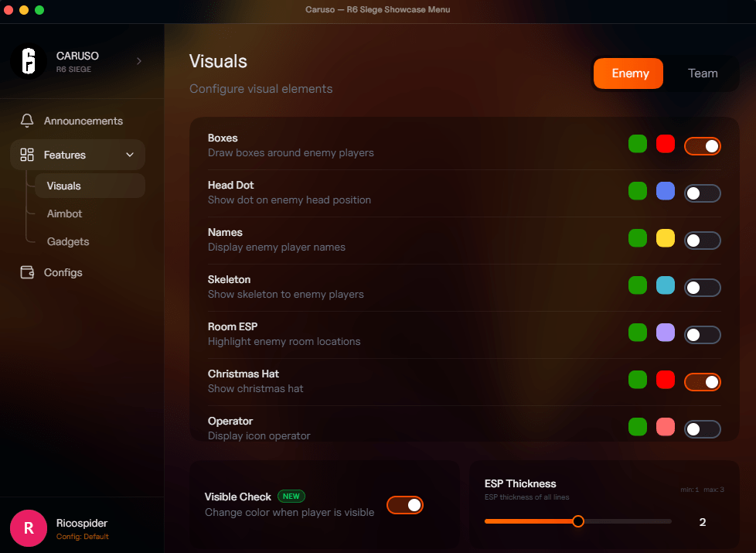This screenshot has width=756, height=553.
Task: Click the R6 Siege logo icon
Action: click(x=29, y=61)
